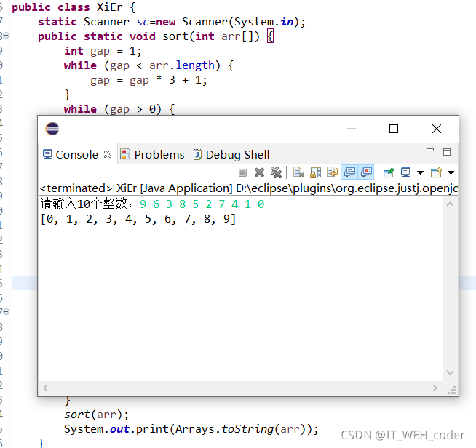This screenshot has width=476, height=448.
Task: Open the Problems tab
Action: [x=152, y=155]
